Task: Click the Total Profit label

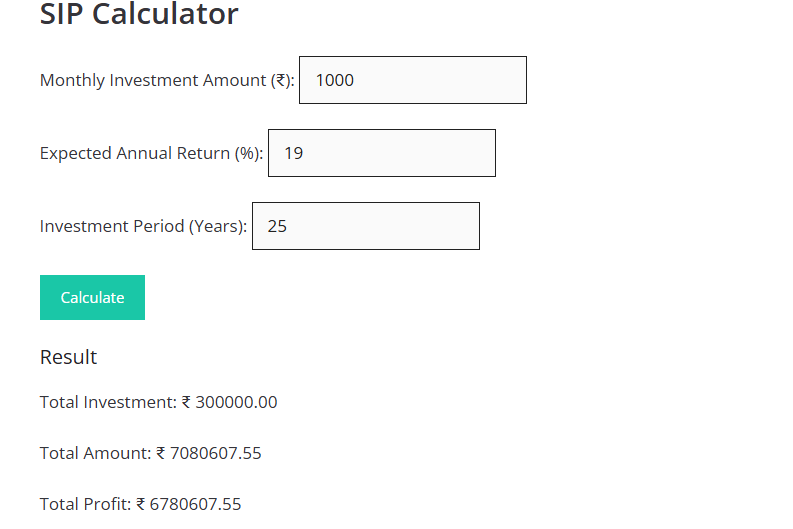Action: point(86,504)
